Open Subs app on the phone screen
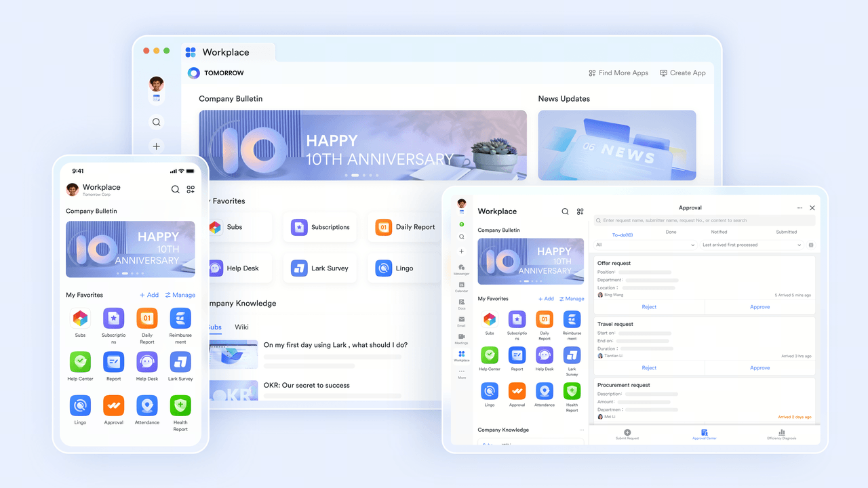Image resolution: width=868 pixels, height=488 pixels. (x=80, y=319)
